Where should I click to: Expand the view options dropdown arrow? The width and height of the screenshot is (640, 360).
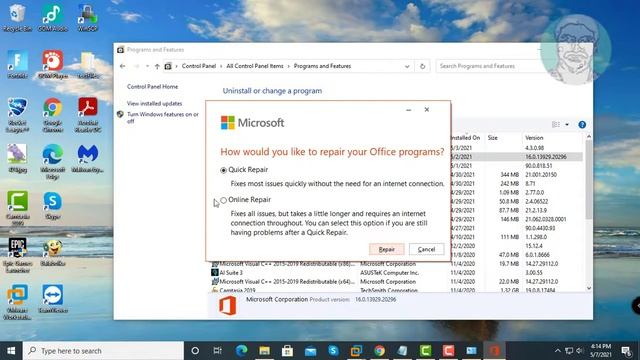(x=567, y=124)
